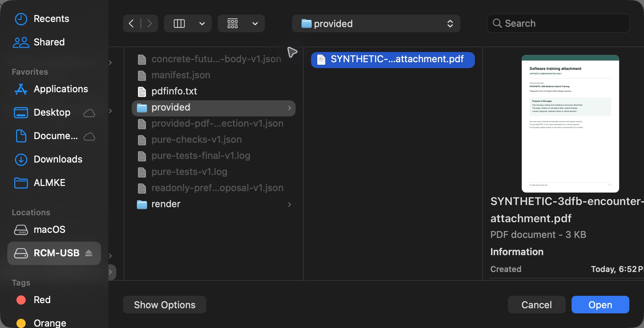
Task: Go forward with the right chevron button
Action: click(x=149, y=23)
